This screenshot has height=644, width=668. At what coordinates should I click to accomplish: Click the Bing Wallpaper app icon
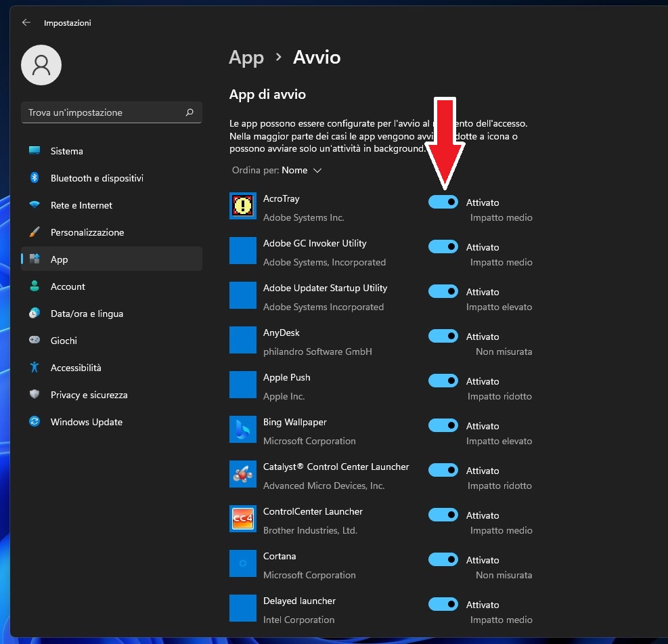tap(243, 429)
